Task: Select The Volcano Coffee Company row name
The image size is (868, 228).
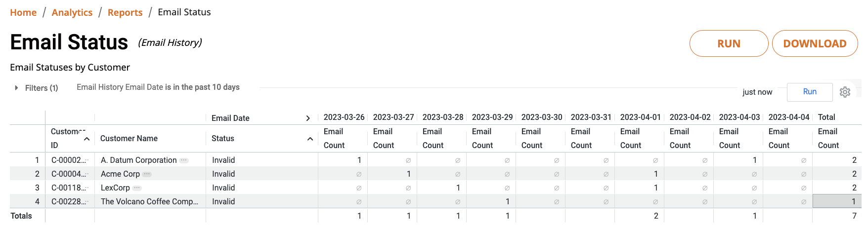Action: point(149,201)
